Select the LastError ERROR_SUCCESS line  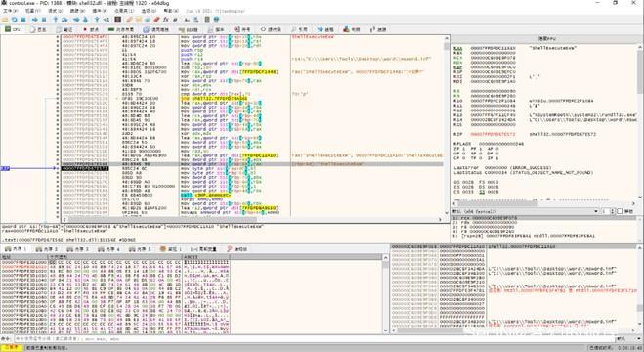502,168
